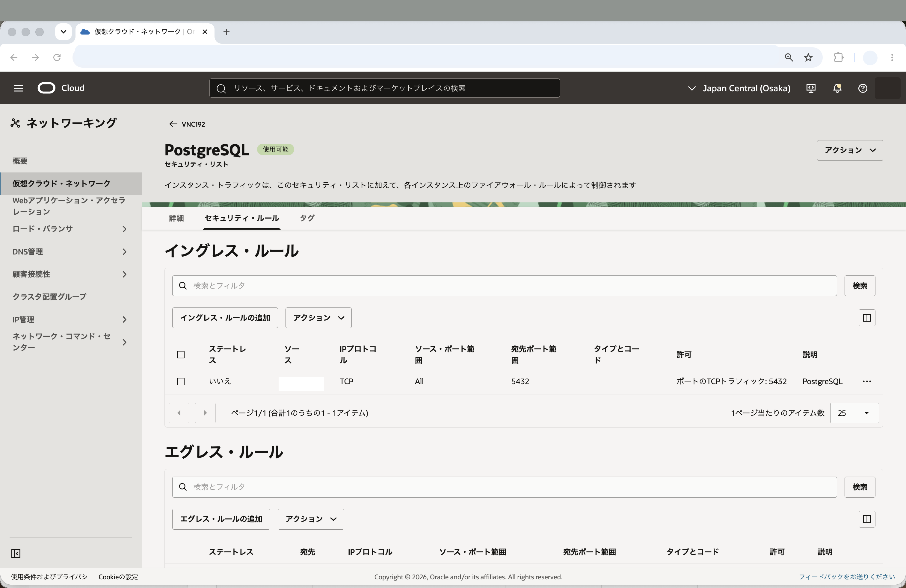This screenshot has height=588, width=906.
Task: Open the browser extensions puzzle icon
Action: pos(839,57)
